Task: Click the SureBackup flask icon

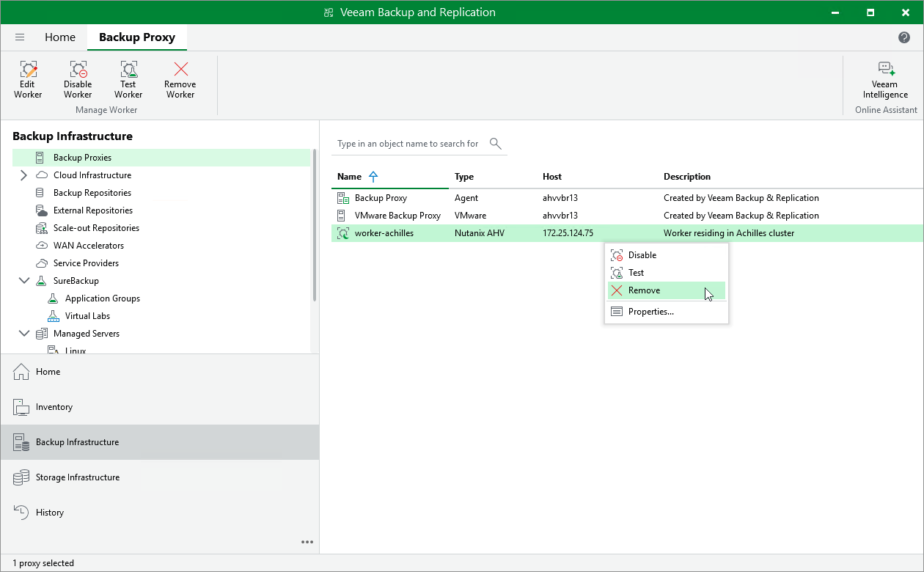Action: 42,281
